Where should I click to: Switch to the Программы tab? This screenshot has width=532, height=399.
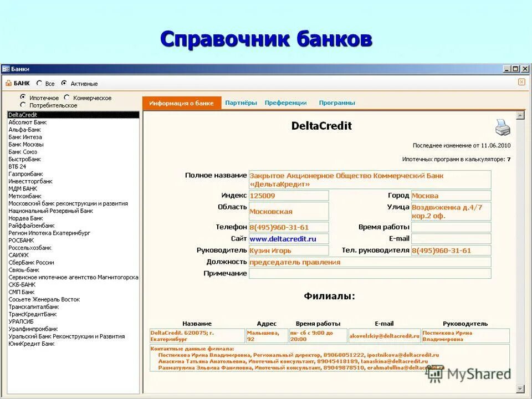338,103
